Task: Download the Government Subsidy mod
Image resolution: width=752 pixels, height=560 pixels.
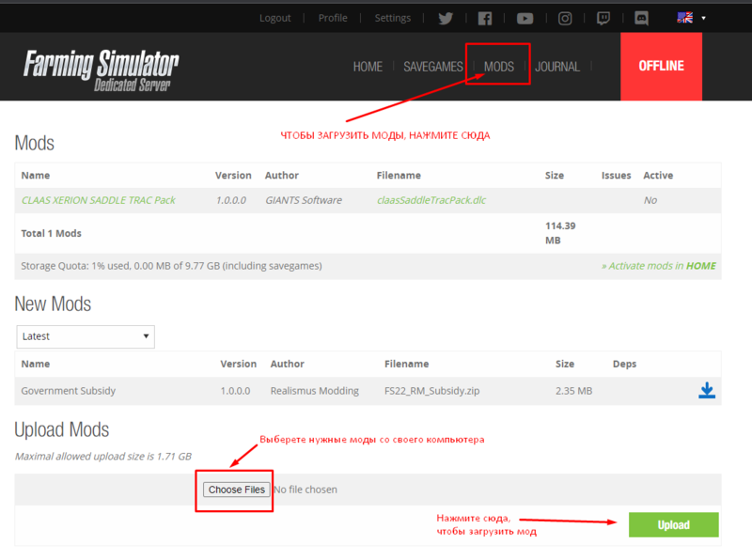Action: [x=707, y=390]
